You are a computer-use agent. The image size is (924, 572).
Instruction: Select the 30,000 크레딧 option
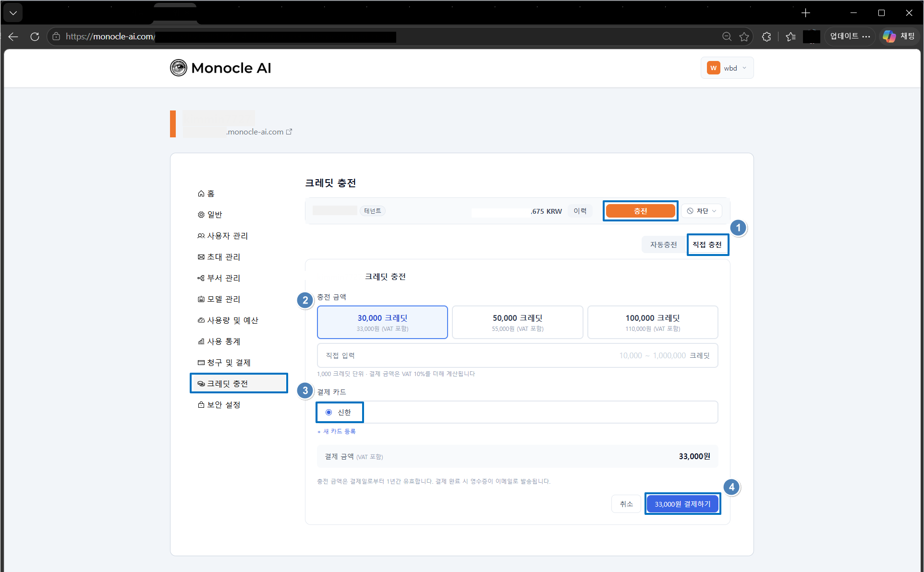click(x=382, y=322)
